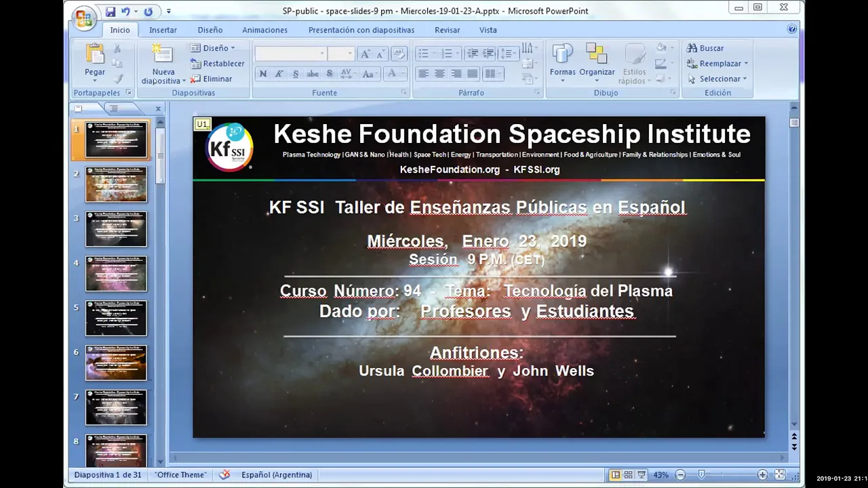The width and height of the screenshot is (868, 488).
Task: Switch to the Diseño ribbon tab
Action: [210, 30]
